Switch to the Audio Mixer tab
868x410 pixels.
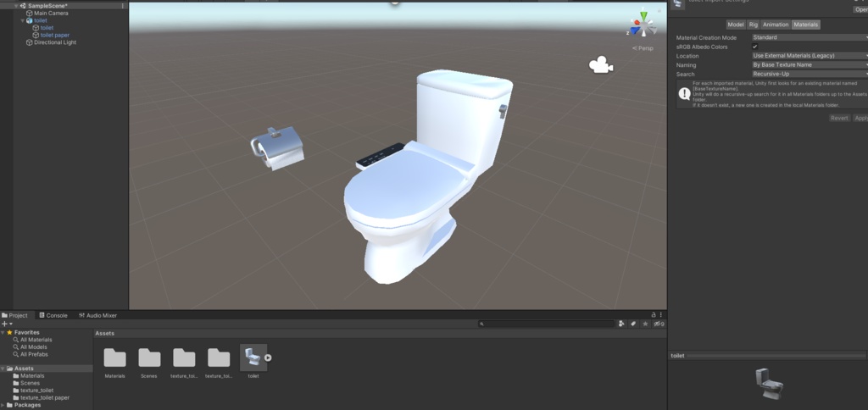[x=98, y=315]
